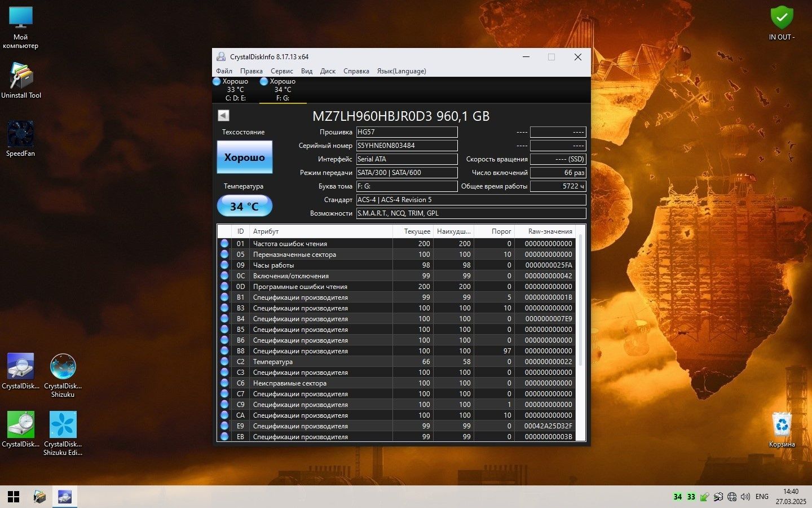Screen dimensions: 812x508
Task: Click the Хорошо health status button
Action: [x=245, y=157]
